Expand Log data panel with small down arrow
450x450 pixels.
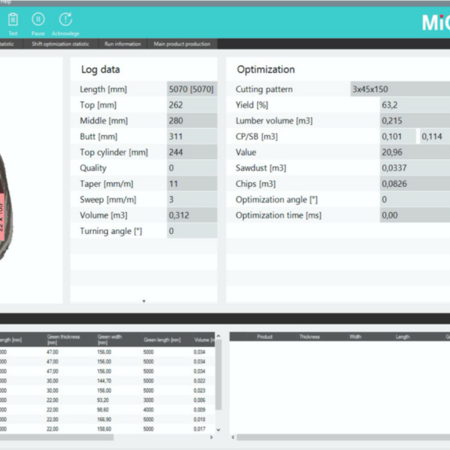point(144,301)
